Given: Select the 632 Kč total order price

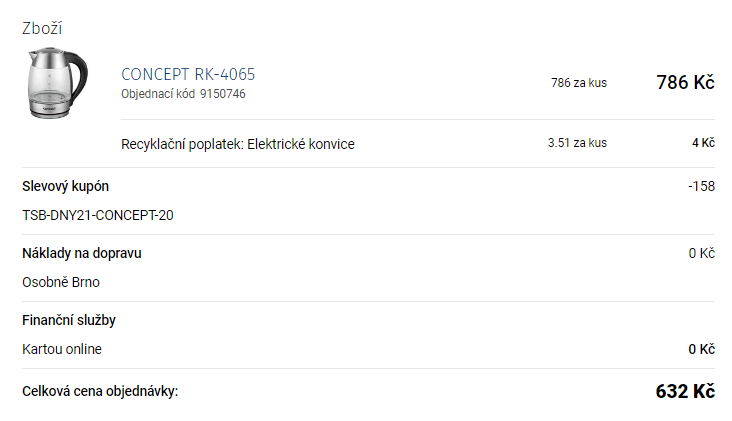Looking at the screenshot, I should pyautogui.click(x=685, y=391).
